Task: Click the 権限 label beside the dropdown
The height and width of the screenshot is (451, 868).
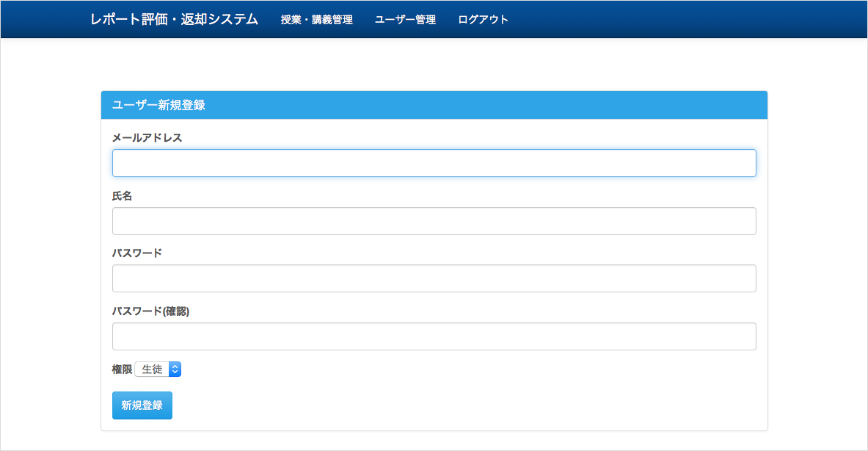Action: click(x=122, y=369)
